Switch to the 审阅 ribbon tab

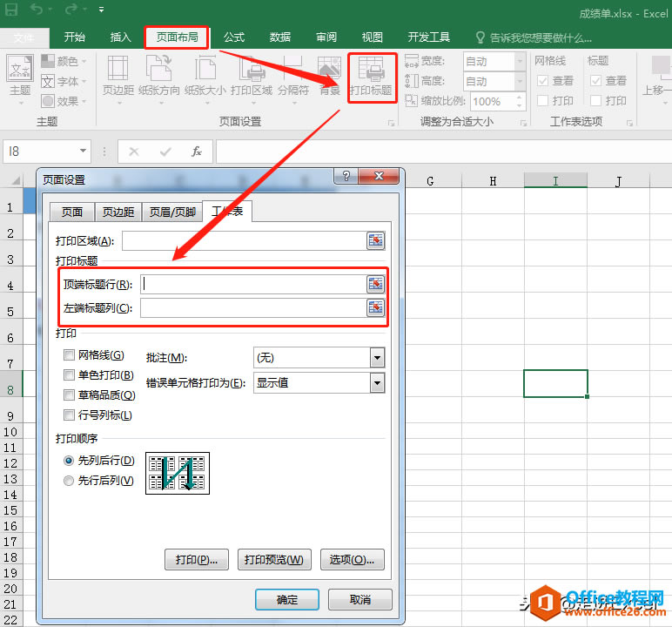326,37
